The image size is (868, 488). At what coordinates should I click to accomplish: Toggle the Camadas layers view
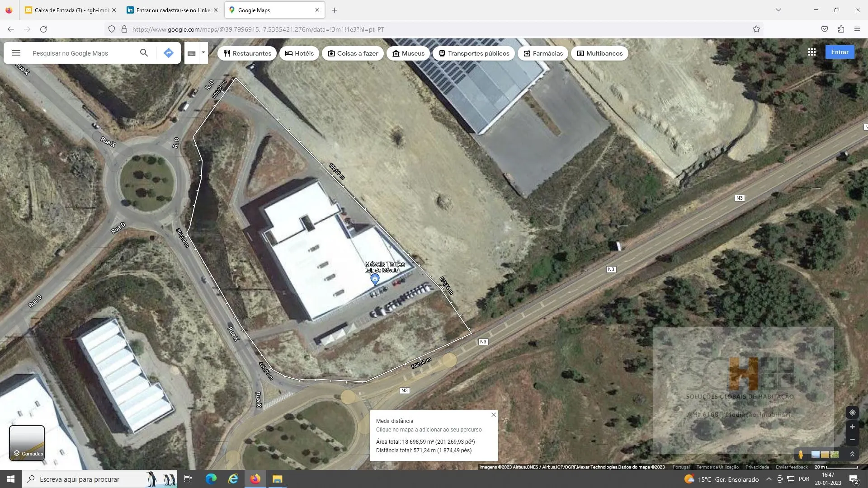pos(27,443)
